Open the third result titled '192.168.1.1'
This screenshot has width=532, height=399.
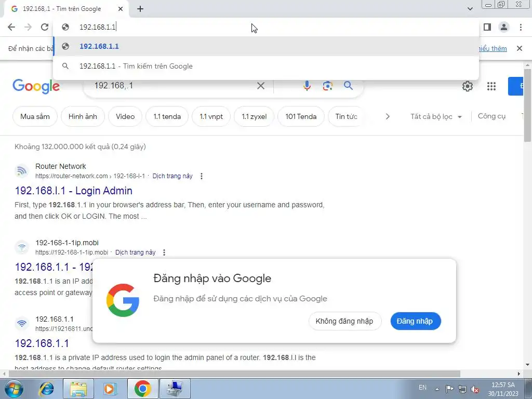point(42,343)
